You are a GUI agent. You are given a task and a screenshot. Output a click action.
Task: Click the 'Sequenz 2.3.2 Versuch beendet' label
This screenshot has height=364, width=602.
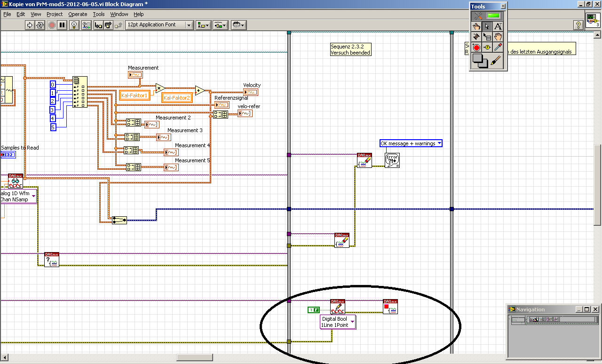coord(350,49)
